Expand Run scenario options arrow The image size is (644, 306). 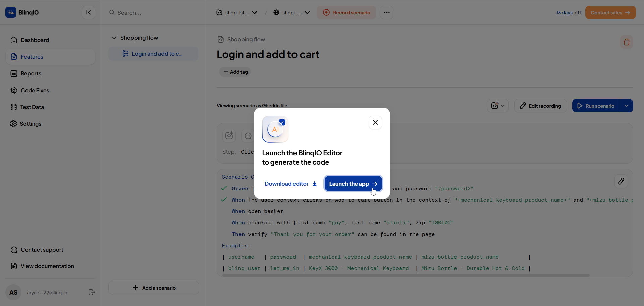627,106
